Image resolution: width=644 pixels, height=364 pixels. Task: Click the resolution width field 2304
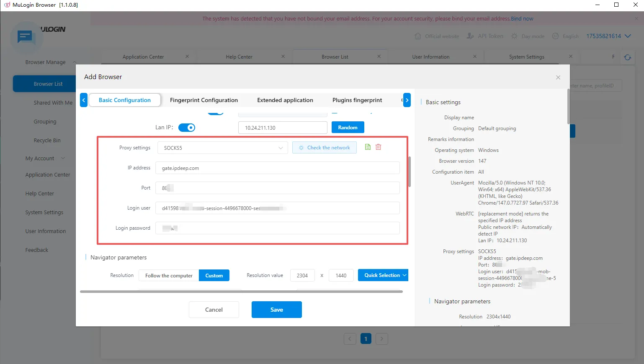coord(302,275)
